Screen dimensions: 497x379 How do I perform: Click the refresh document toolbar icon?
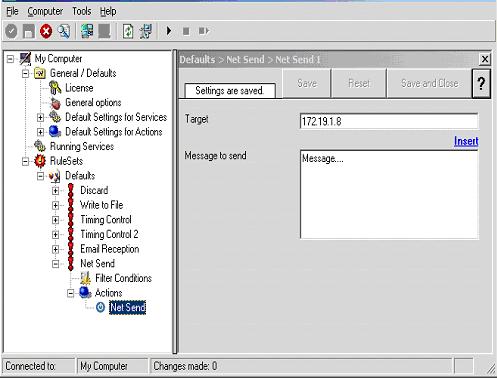pos(128,31)
